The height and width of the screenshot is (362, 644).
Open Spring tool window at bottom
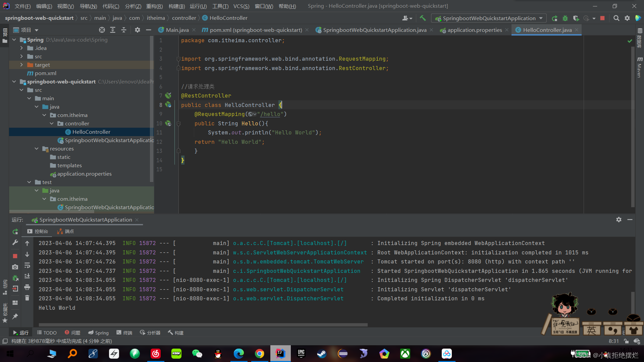click(98, 333)
